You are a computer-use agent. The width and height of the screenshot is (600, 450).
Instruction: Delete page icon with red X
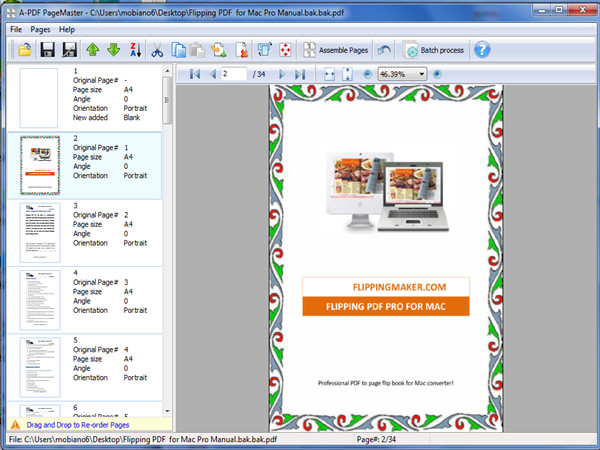(241, 50)
